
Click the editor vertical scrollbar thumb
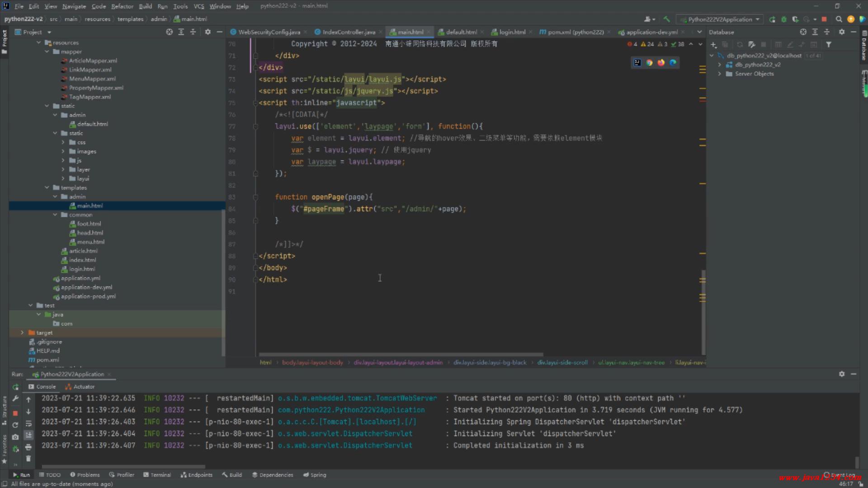pos(703,312)
